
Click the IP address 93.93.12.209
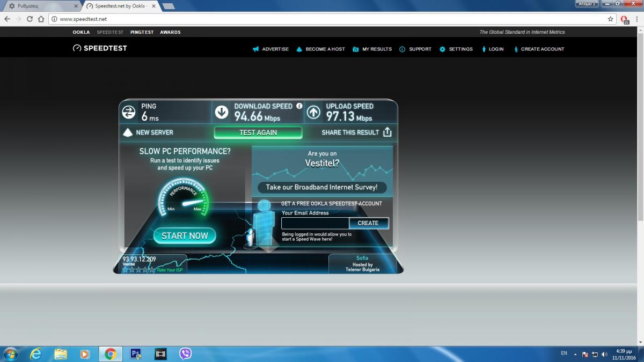pos(139,259)
